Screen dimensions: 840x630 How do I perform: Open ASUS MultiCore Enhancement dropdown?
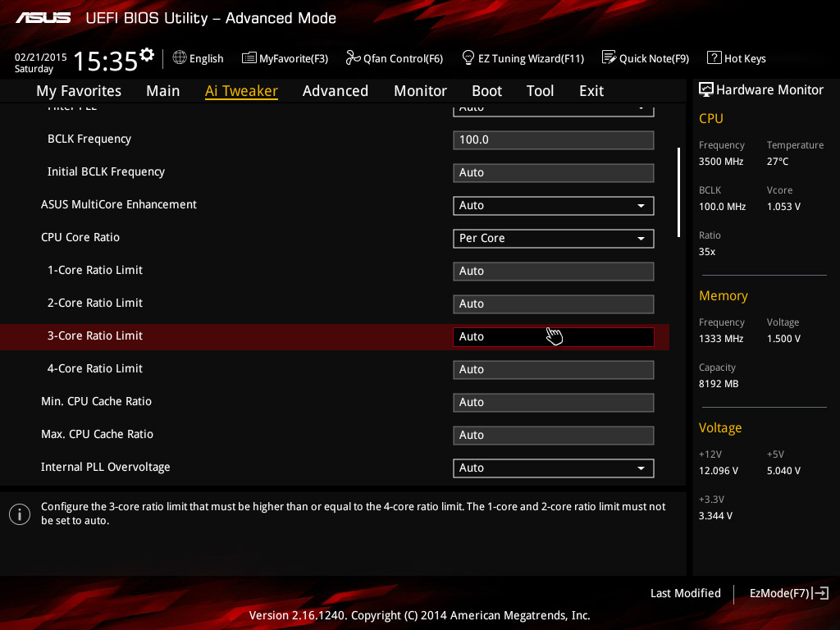pos(554,206)
